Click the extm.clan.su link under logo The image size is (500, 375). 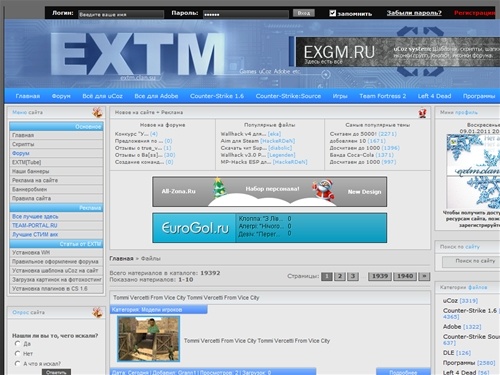click(x=138, y=78)
